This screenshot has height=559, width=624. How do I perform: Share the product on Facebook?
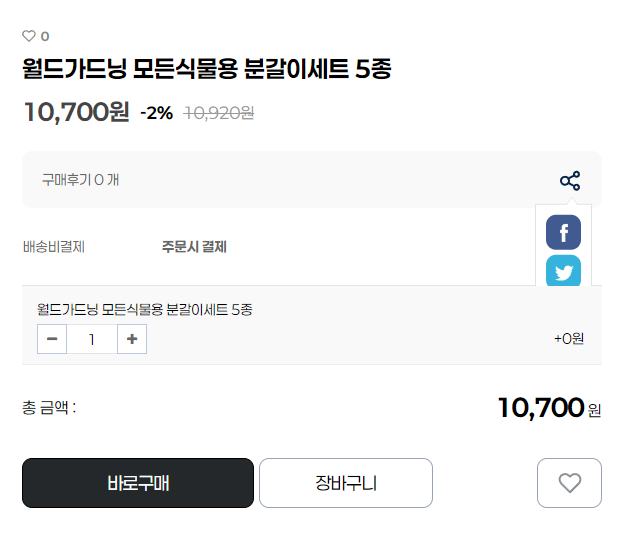[x=563, y=232]
